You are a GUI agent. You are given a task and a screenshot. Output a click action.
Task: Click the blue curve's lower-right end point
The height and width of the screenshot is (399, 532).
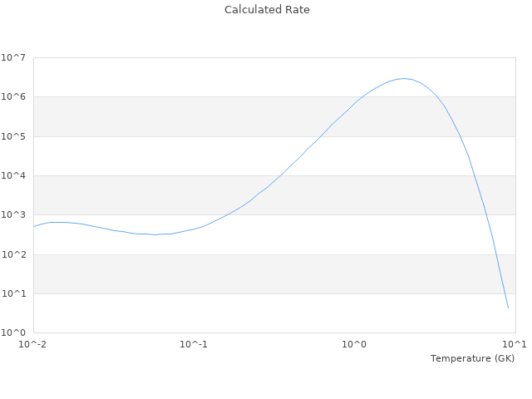pos(508,308)
